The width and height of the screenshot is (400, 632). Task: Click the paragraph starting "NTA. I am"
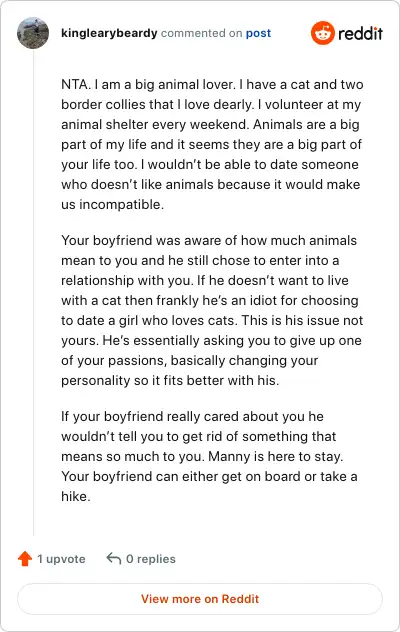click(212, 144)
